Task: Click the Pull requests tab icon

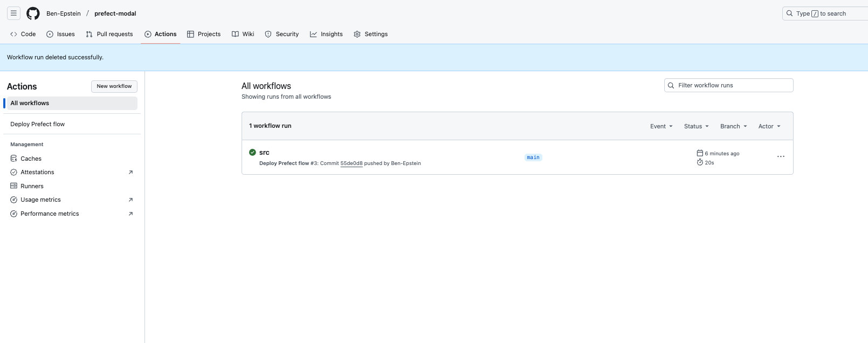Action: (x=89, y=34)
